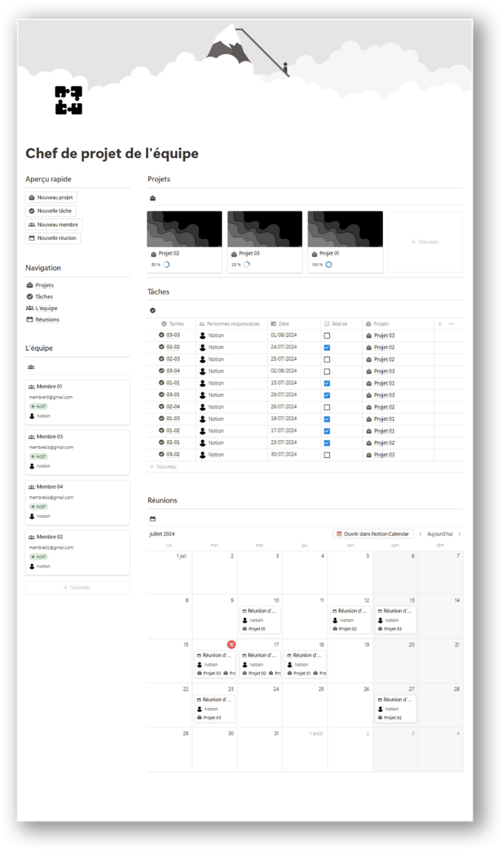Select the people view tab under L'équipe heading
This screenshot has width=504, height=868.
pyautogui.click(x=31, y=367)
